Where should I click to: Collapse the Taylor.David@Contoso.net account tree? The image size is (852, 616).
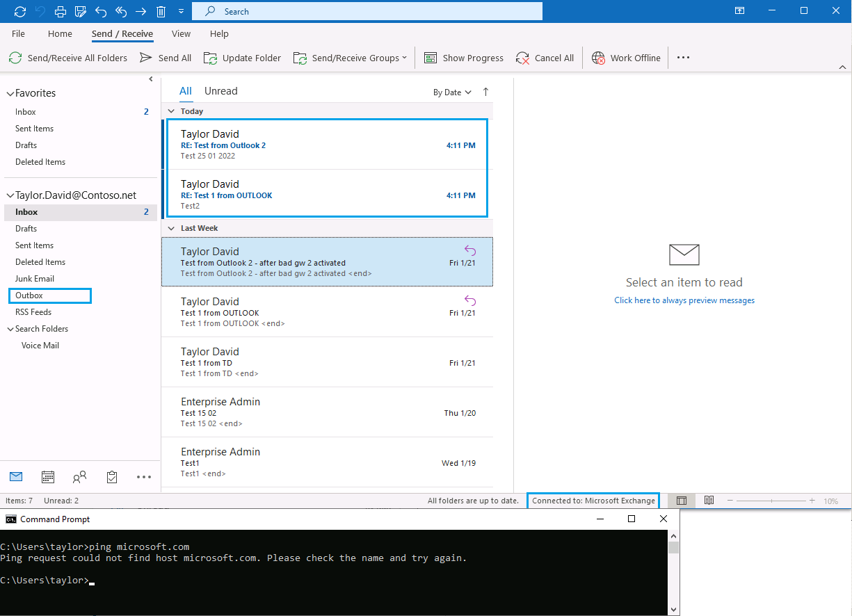point(10,196)
